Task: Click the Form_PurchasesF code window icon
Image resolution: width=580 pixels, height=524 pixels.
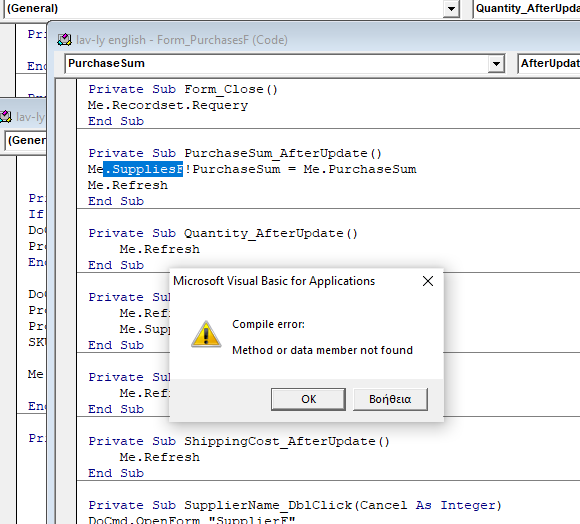Action: click(64, 40)
